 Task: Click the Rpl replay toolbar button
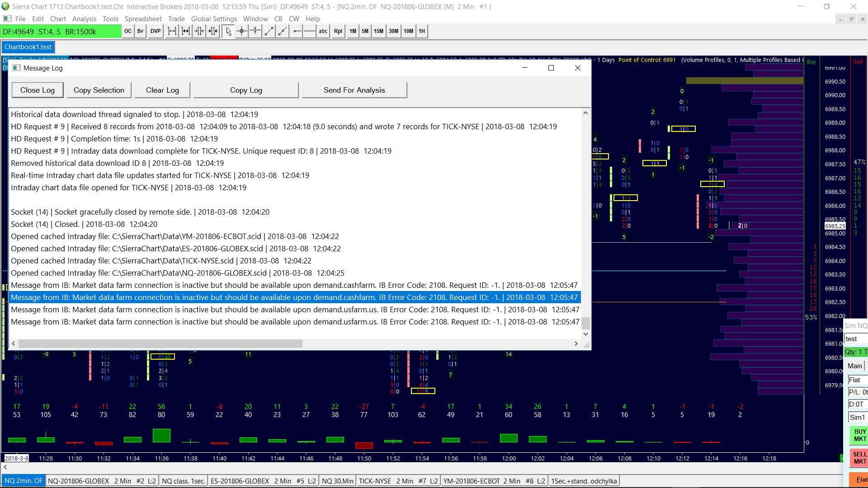point(338,31)
